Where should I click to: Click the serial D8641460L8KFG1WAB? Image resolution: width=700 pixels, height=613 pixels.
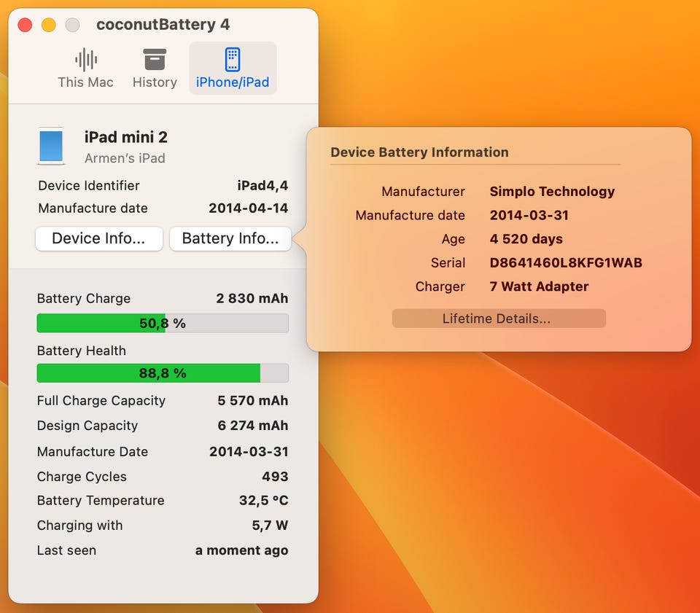click(566, 263)
